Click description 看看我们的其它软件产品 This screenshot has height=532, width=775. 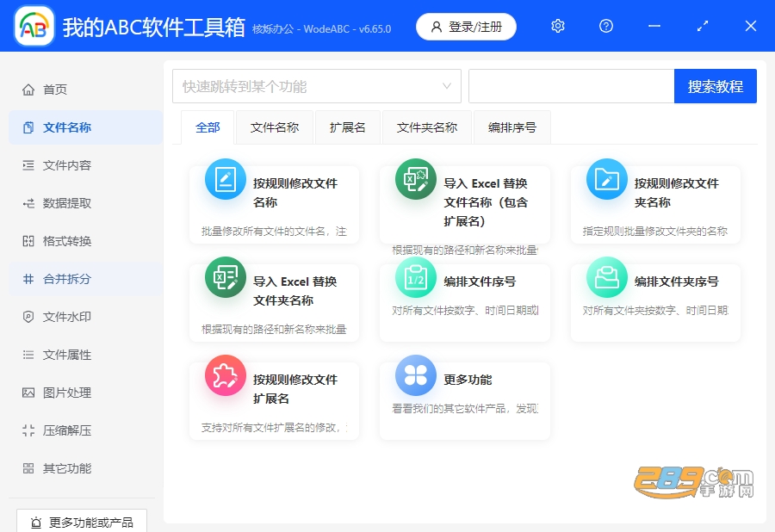pyautogui.click(x=465, y=409)
